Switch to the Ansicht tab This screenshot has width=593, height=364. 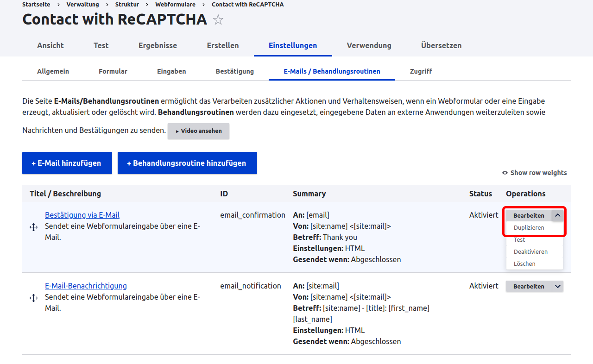point(50,45)
